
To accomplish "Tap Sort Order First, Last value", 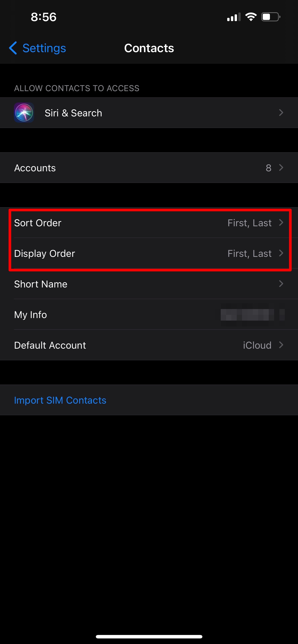I will 249,223.
